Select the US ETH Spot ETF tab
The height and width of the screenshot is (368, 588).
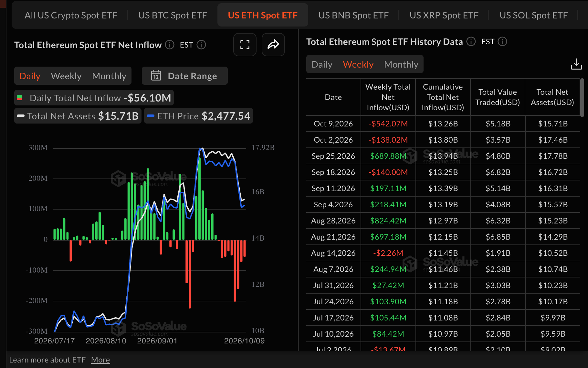pyautogui.click(x=263, y=15)
